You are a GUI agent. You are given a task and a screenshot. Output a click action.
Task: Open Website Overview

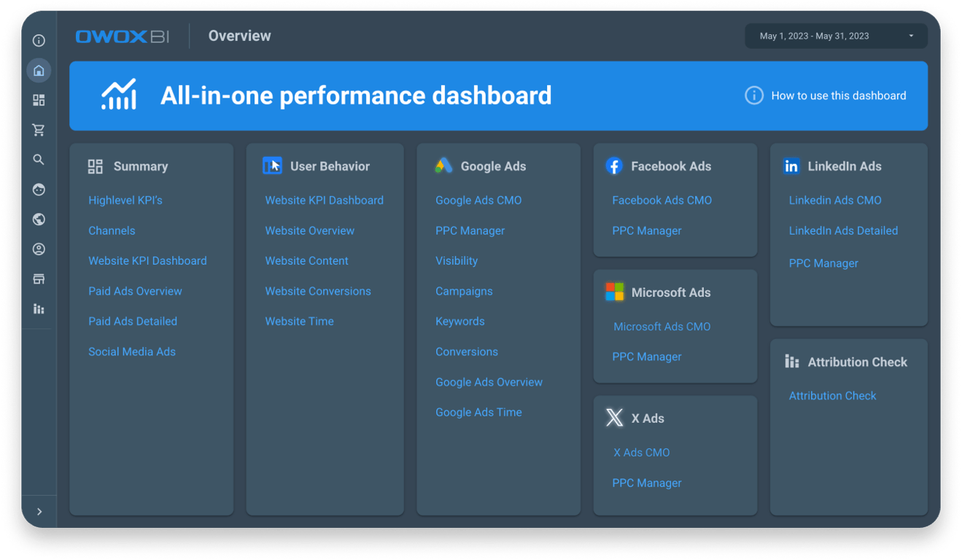pyautogui.click(x=309, y=230)
